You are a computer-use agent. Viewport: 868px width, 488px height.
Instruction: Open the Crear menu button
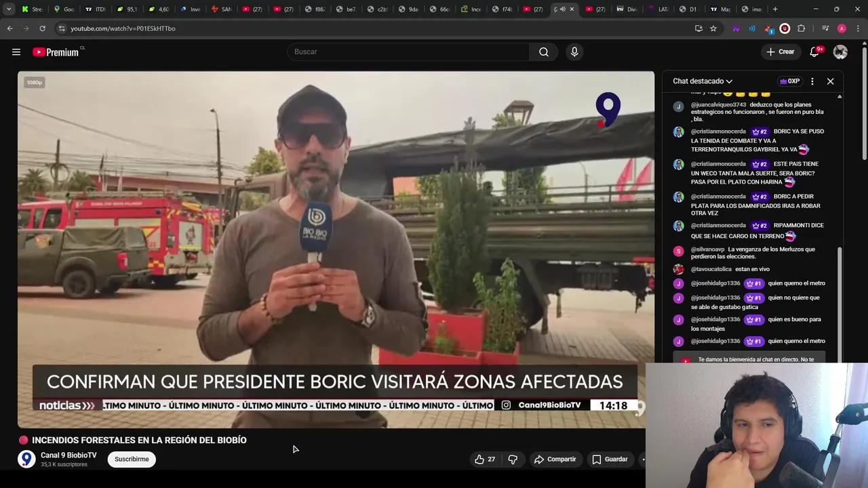[780, 52]
